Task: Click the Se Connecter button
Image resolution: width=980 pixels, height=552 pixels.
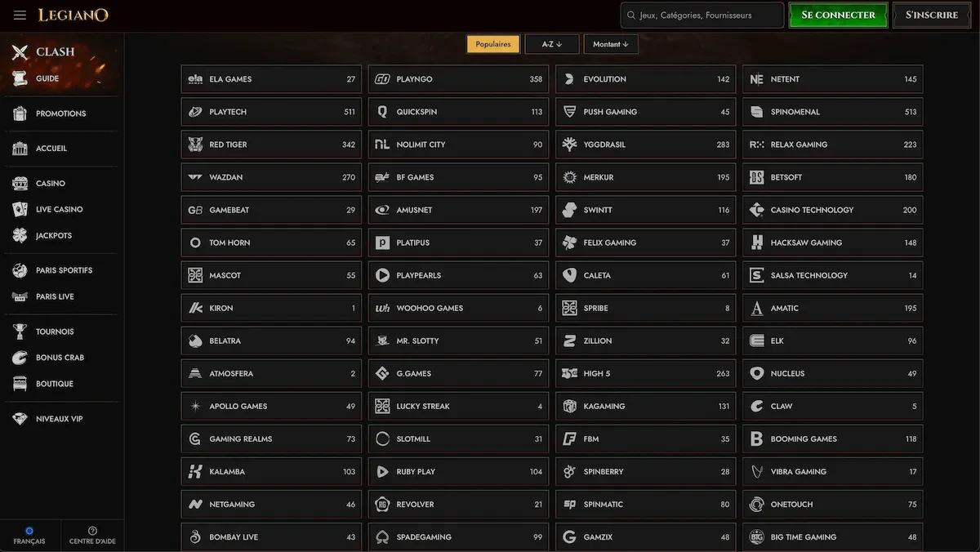Action: tap(838, 16)
